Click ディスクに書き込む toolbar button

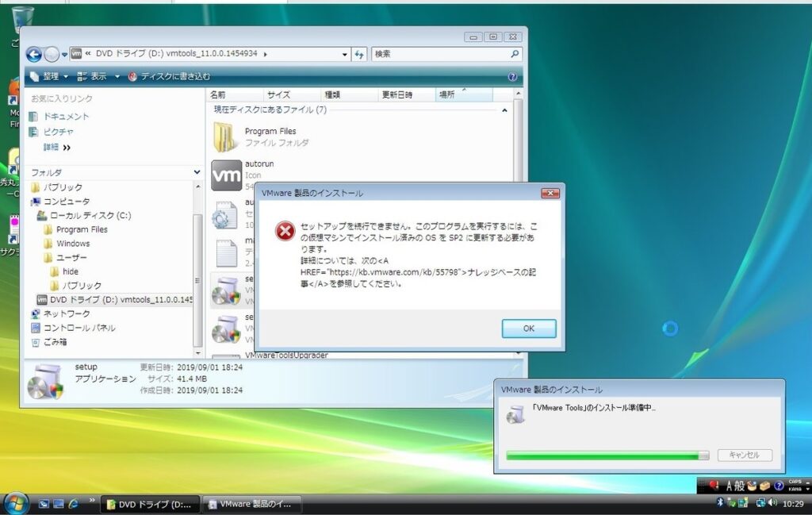(x=169, y=77)
